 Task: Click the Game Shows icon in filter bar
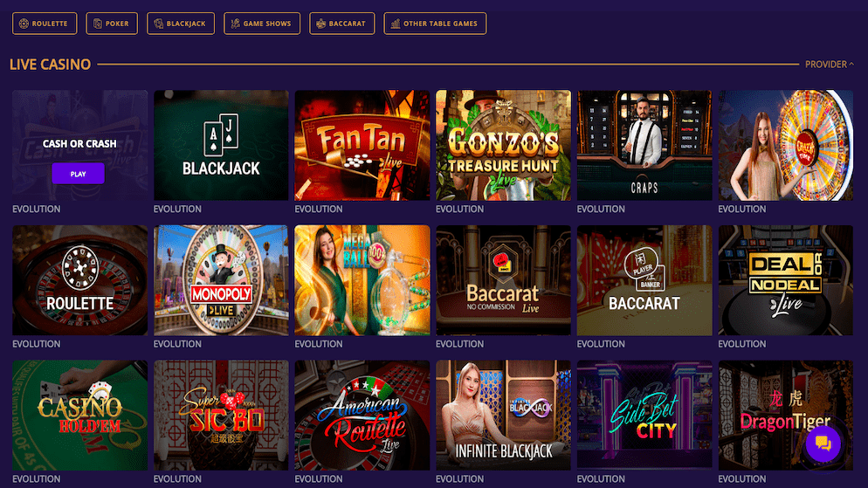(235, 24)
